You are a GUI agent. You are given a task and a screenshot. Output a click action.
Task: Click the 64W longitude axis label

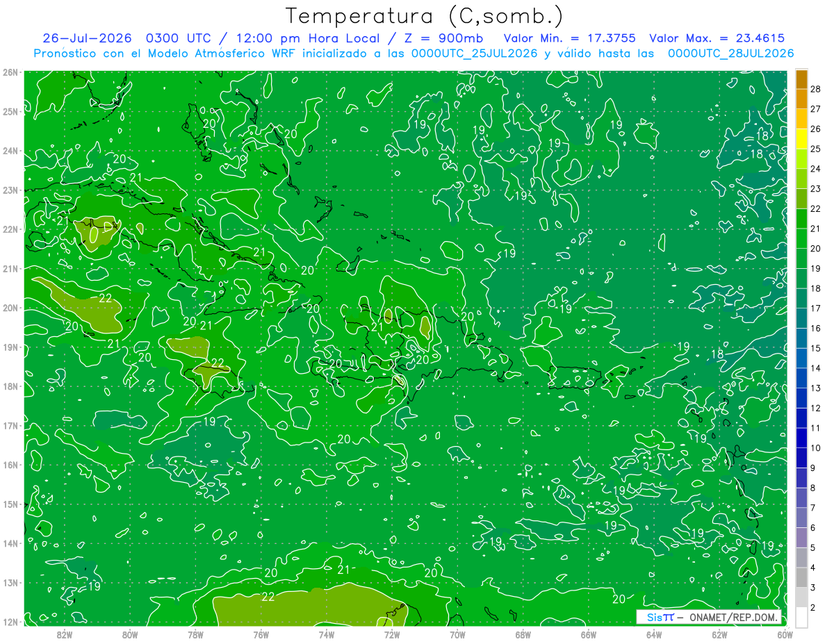(x=654, y=634)
